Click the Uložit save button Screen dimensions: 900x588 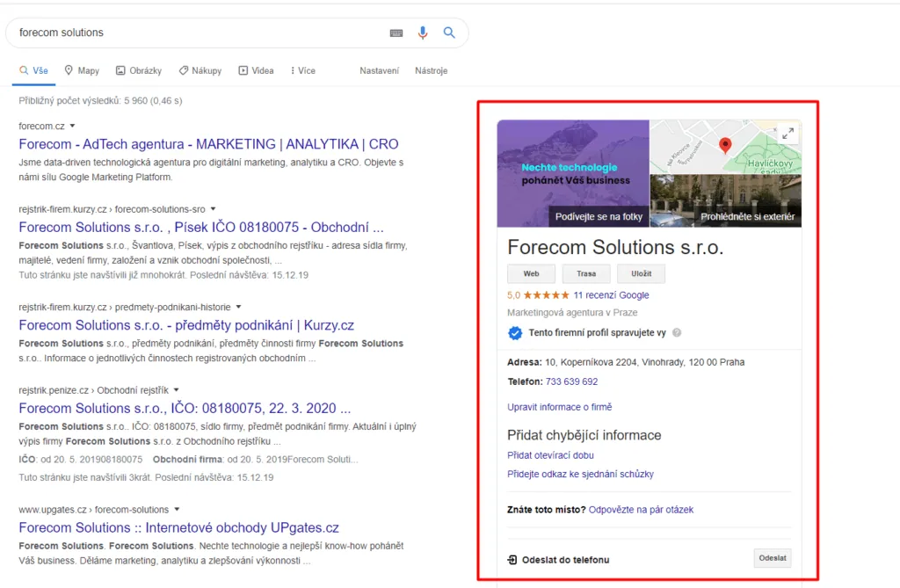pyautogui.click(x=641, y=274)
